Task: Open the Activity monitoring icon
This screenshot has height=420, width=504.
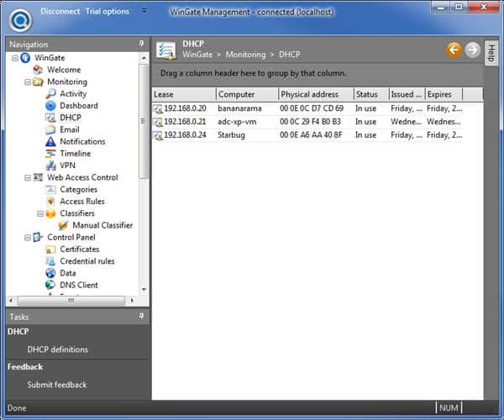Action: point(50,94)
